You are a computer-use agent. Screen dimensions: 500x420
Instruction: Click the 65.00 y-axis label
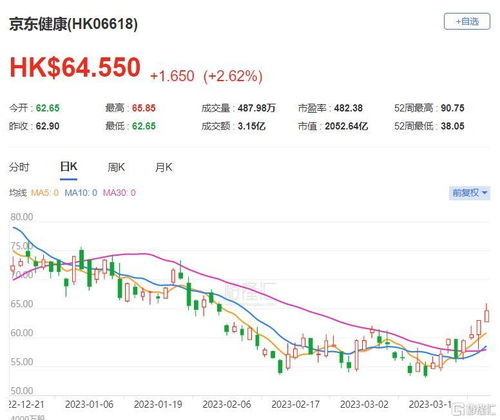point(22,304)
